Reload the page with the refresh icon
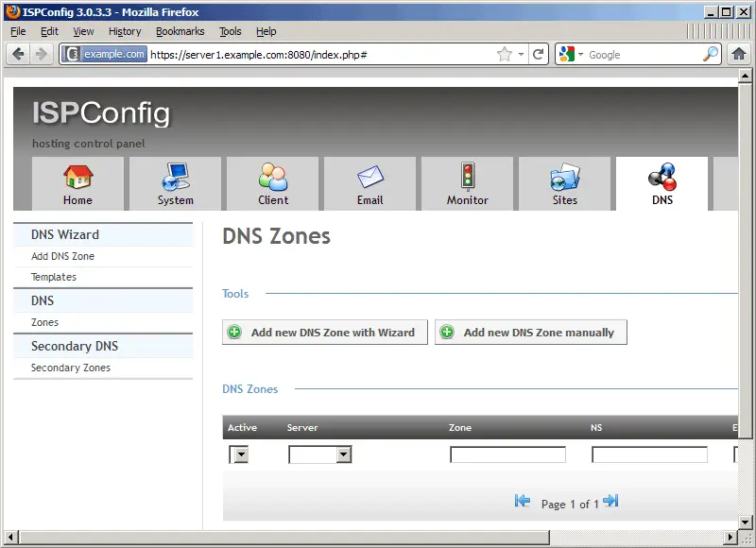The image size is (756, 548). [538, 54]
